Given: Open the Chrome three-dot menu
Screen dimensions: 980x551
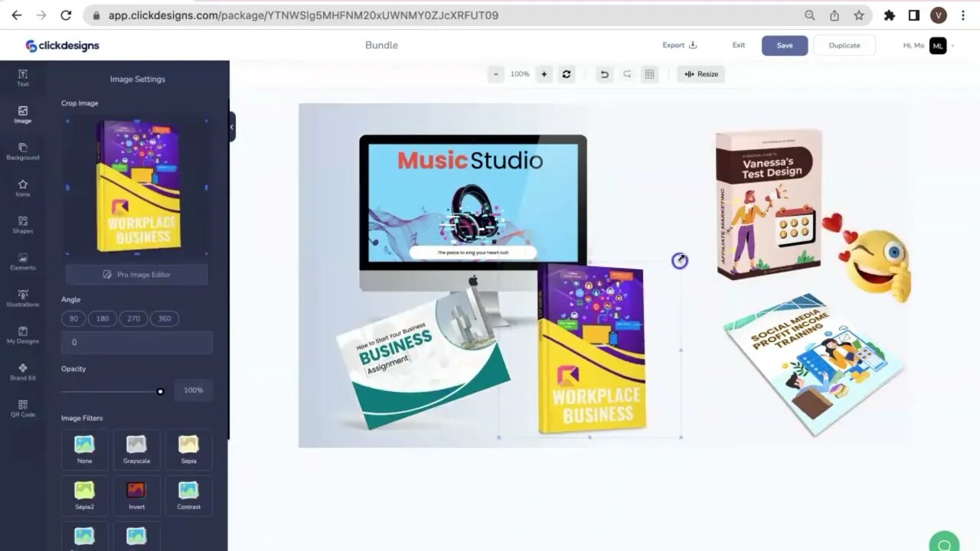Looking at the screenshot, I should click(x=963, y=15).
